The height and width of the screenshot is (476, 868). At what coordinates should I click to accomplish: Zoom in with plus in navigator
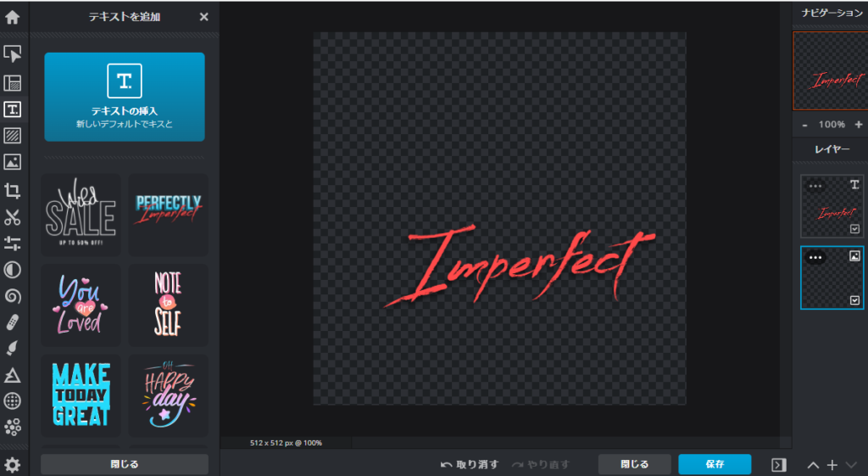[859, 125]
